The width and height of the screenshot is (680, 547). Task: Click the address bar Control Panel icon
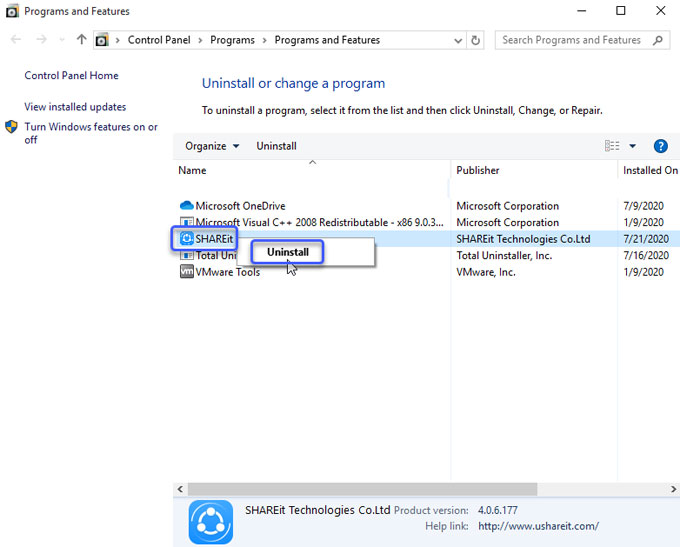coord(101,40)
